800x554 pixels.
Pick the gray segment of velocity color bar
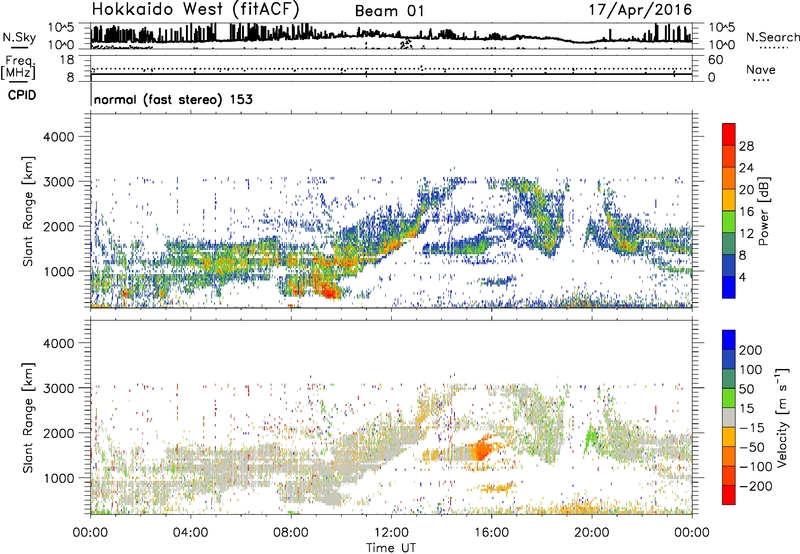[729, 417]
